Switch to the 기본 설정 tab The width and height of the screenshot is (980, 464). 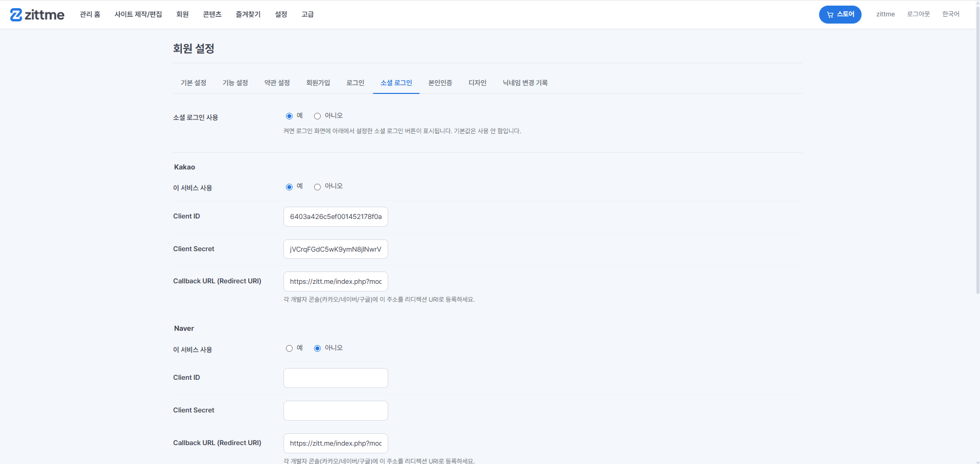194,83
